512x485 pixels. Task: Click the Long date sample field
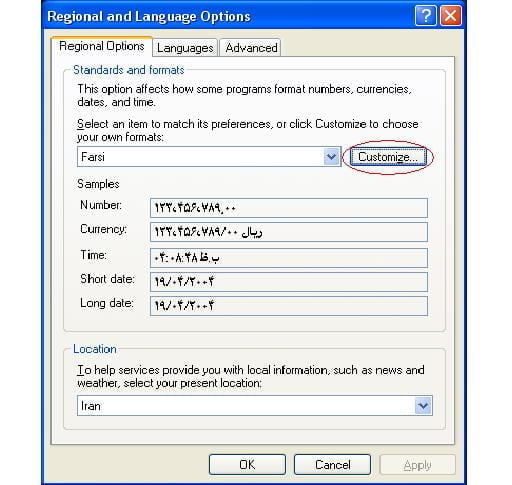tap(289, 306)
